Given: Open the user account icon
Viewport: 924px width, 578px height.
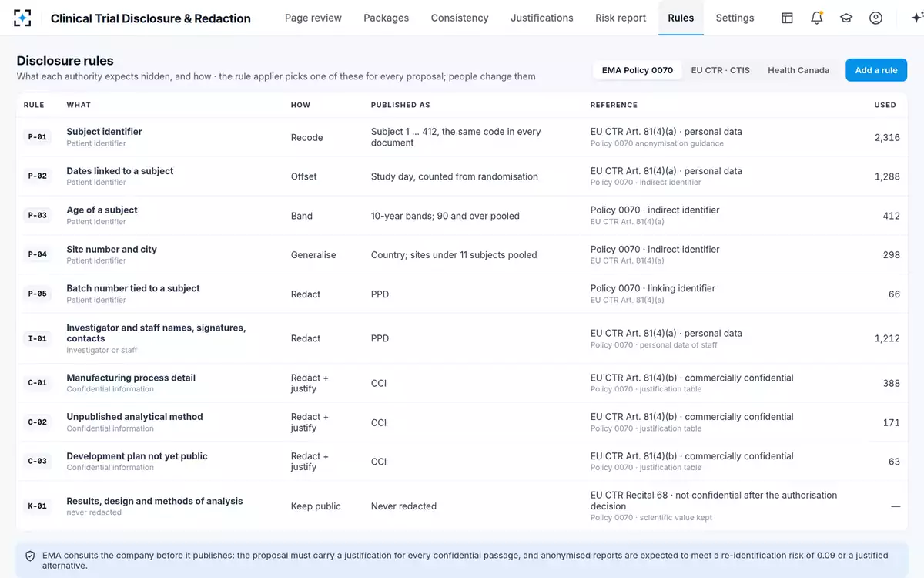Looking at the screenshot, I should (x=875, y=18).
